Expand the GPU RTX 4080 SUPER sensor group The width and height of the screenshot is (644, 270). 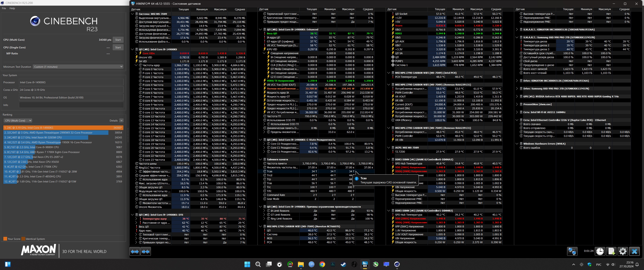[x=517, y=96]
